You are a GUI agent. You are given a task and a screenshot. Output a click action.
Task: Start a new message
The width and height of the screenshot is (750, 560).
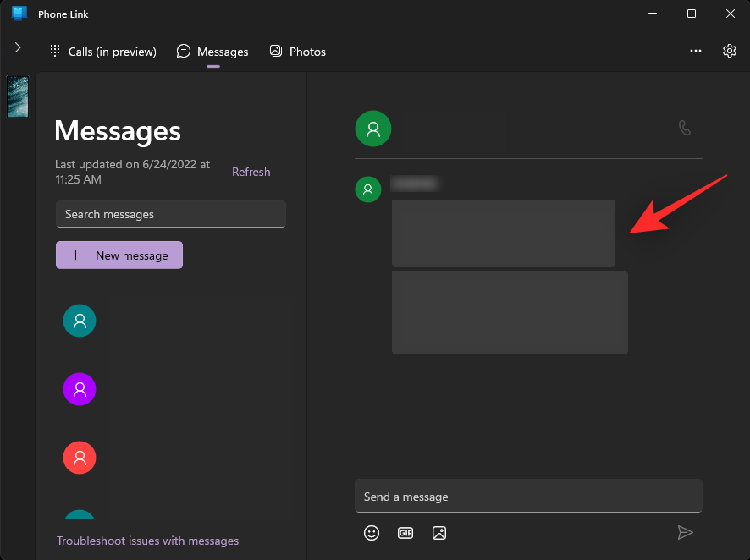(119, 255)
